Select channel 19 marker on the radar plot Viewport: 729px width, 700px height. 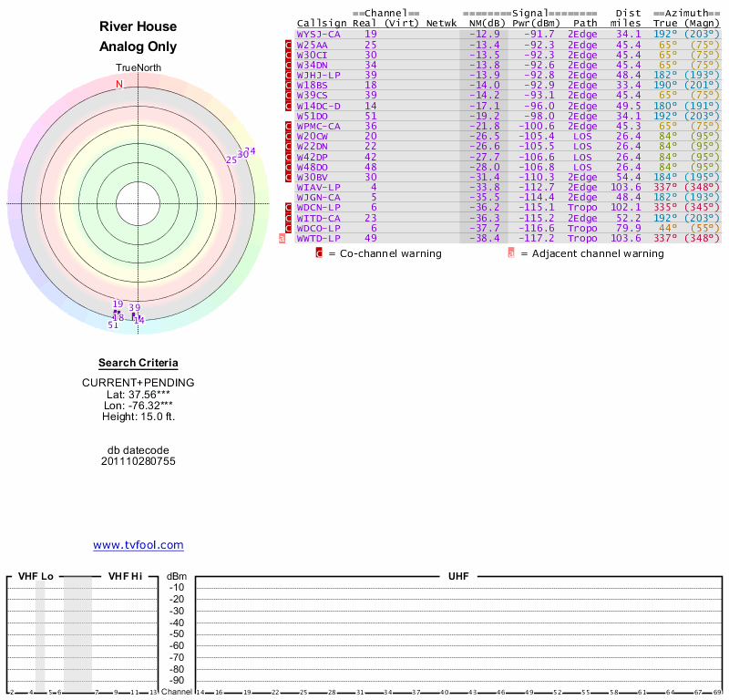118,304
